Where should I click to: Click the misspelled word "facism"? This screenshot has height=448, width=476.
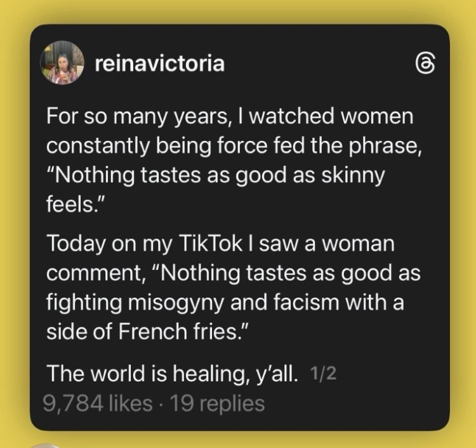click(x=301, y=303)
